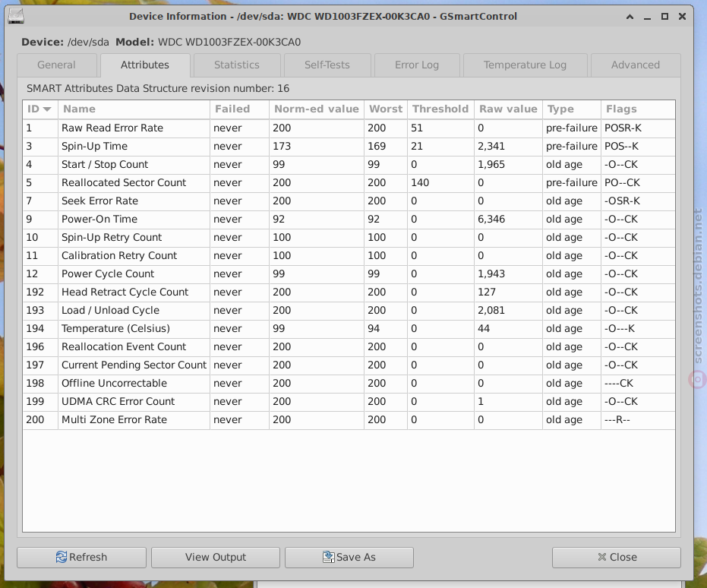Click the hard drive icon in title bar

tap(16, 17)
